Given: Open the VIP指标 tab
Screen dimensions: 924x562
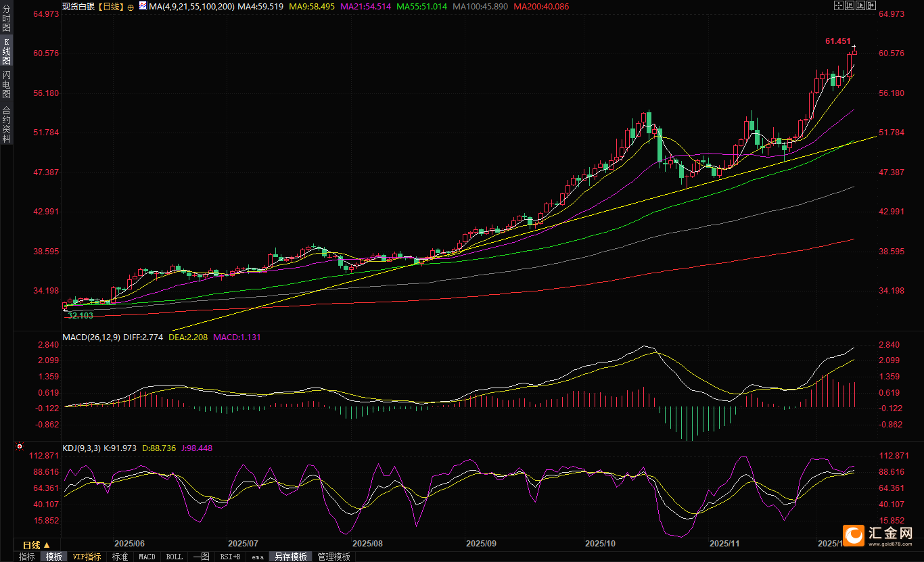Looking at the screenshot, I should 87,557.
